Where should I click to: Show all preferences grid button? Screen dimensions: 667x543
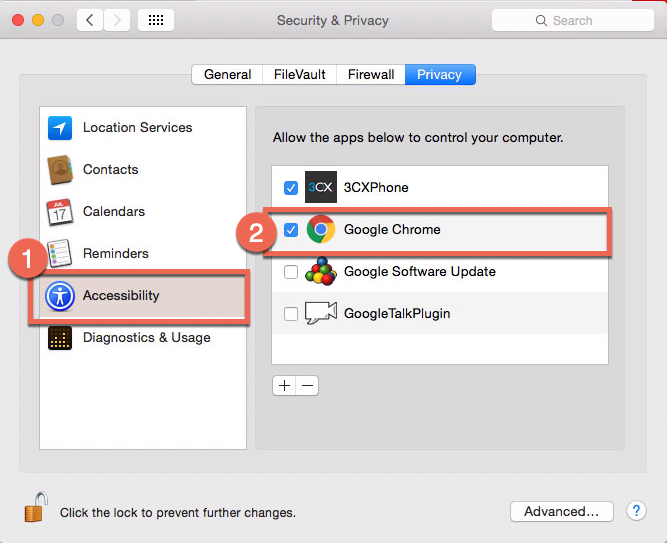pos(156,20)
